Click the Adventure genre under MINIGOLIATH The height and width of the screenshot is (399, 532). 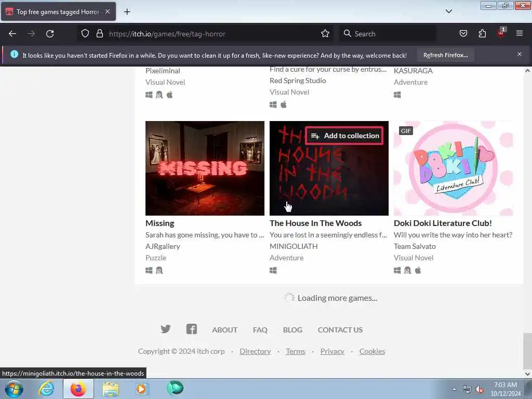(x=287, y=258)
